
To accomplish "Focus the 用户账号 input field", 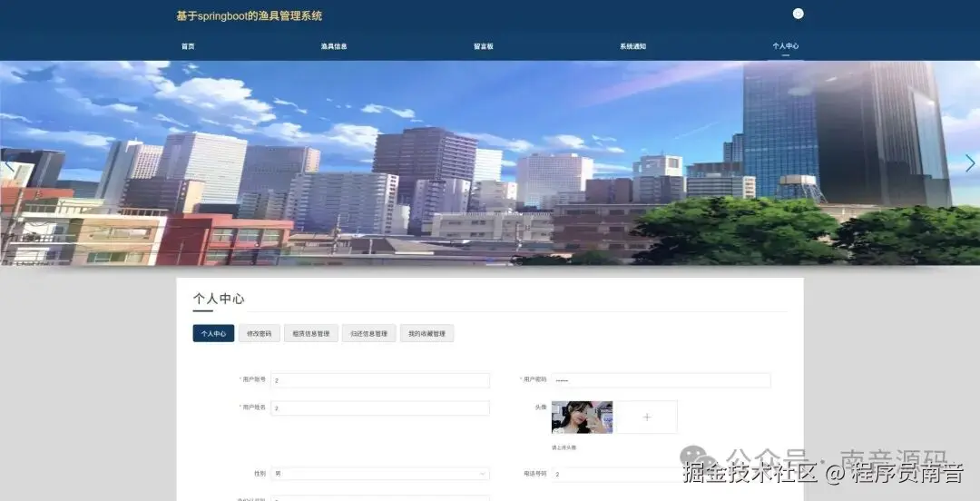I will tap(380, 380).
